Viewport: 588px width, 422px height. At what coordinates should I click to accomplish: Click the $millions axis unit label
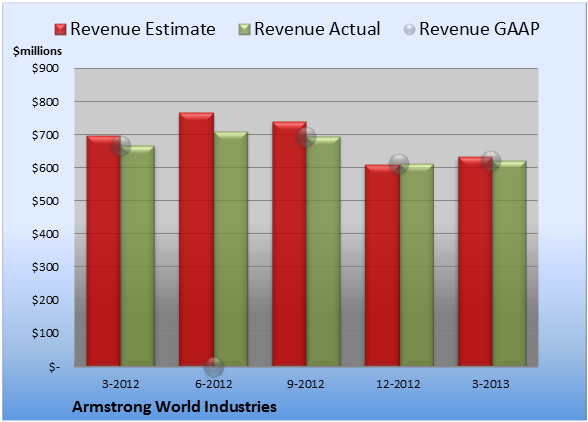point(37,51)
